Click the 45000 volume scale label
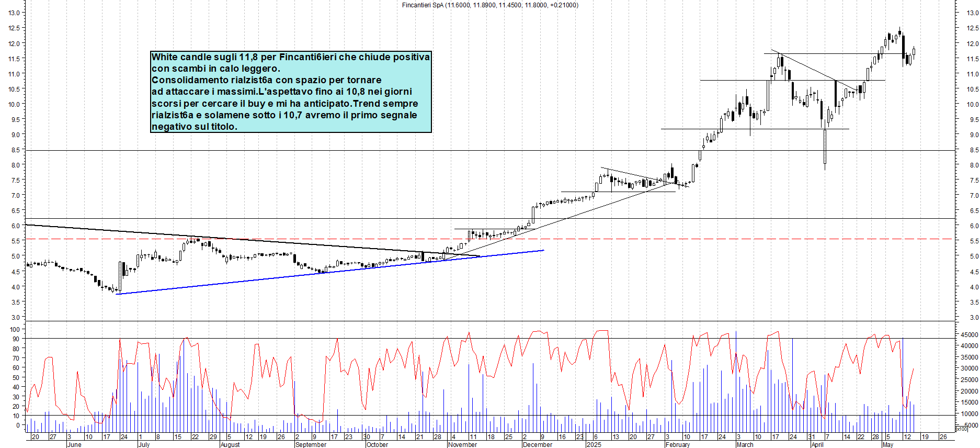This screenshot has width=980, height=448. pyautogui.click(x=970, y=335)
